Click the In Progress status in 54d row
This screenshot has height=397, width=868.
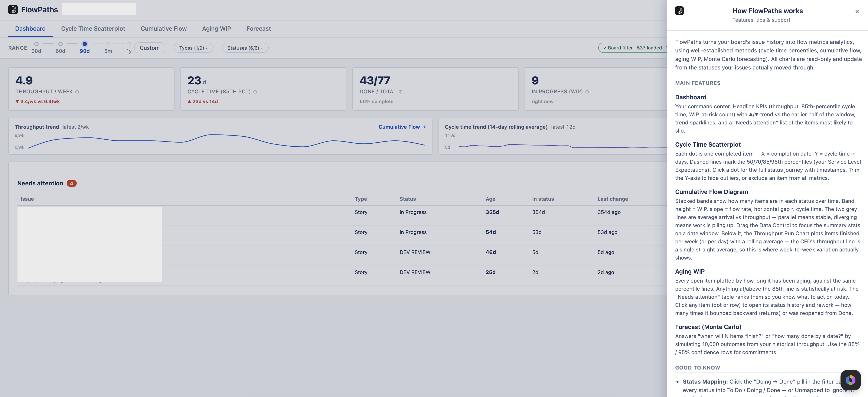pyautogui.click(x=413, y=232)
